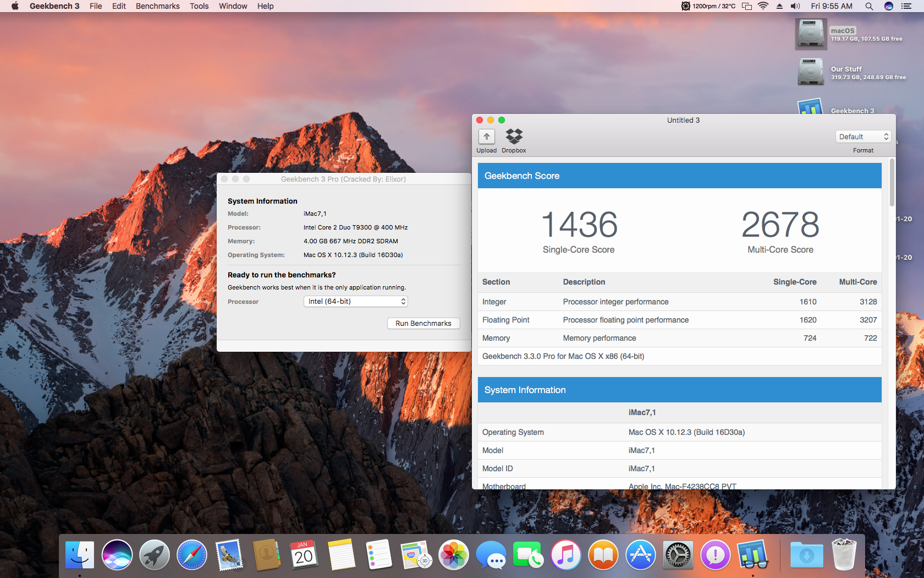
Task: Open Mail from the Dock
Action: click(229, 555)
